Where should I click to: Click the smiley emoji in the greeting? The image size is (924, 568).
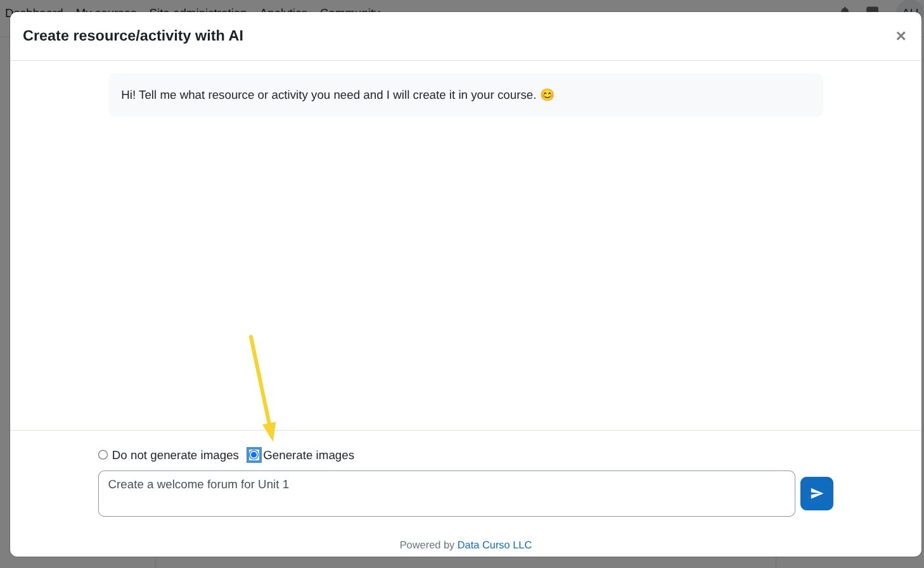[547, 95]
